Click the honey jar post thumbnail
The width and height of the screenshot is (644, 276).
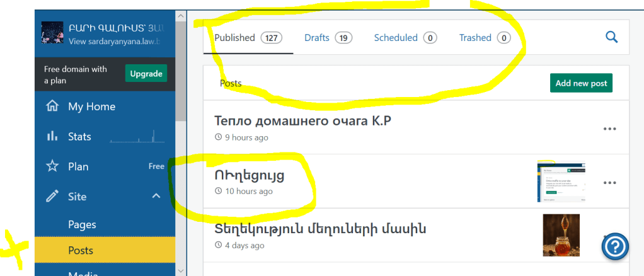tap(561, 235)
